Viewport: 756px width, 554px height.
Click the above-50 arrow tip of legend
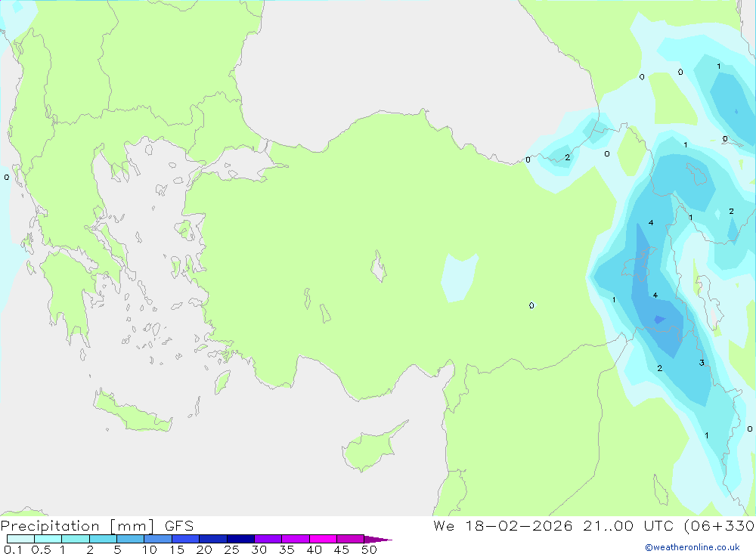[377, 540]
